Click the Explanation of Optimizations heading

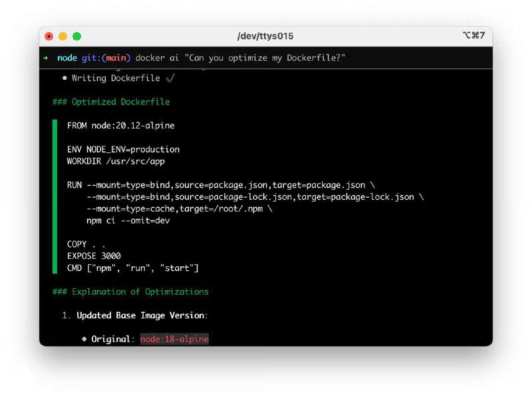click(130, 292)
